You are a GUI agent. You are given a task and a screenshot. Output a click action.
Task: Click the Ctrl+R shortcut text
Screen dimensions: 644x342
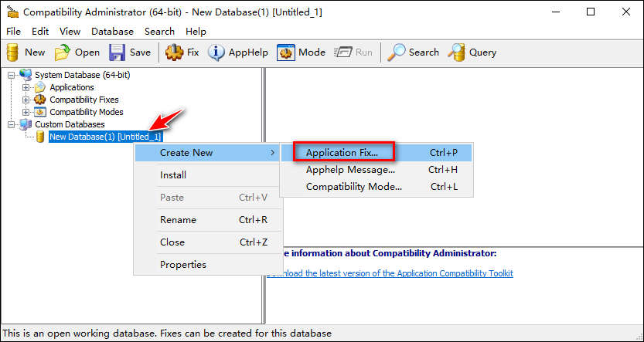pos(254,220)
